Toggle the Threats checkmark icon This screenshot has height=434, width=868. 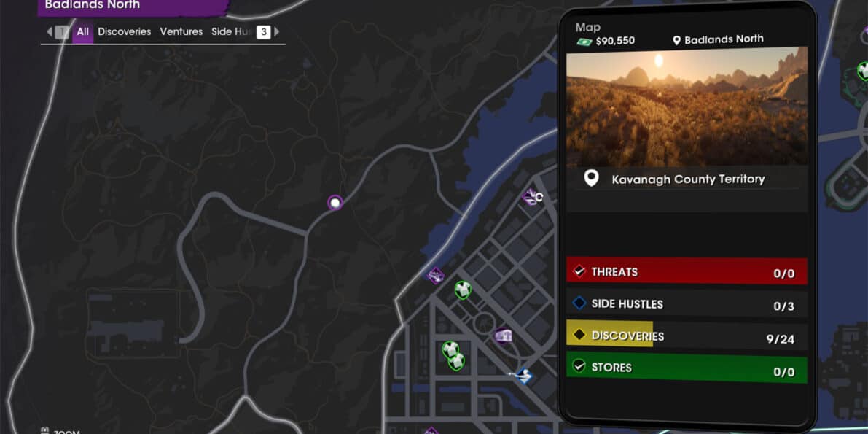579,271
